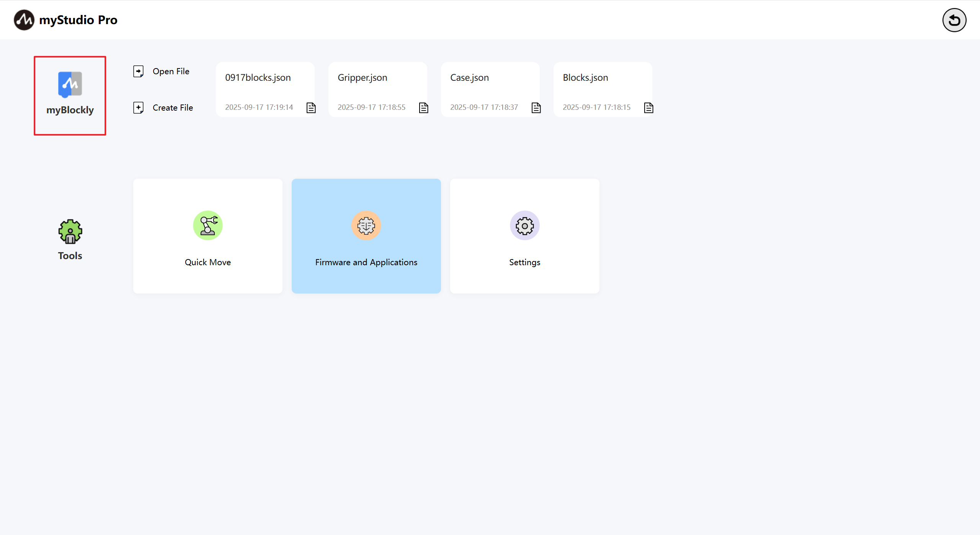Click the Settings gear icon
This screenshot has height=535, width=980.
pos(524,225)
